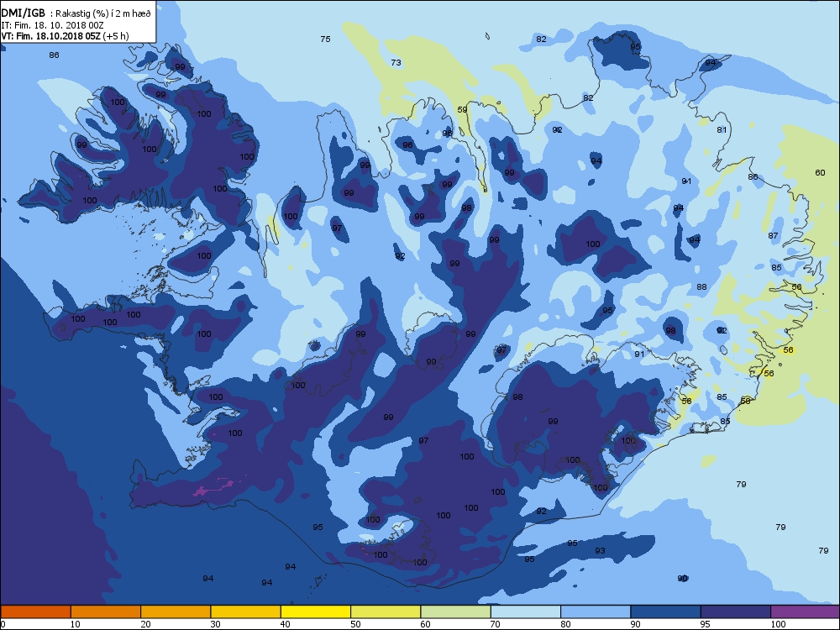The width and height of the screenshot is (840, 630).
Task: Select the 30–40% golden legend swatch
Action: pos(246,612)
